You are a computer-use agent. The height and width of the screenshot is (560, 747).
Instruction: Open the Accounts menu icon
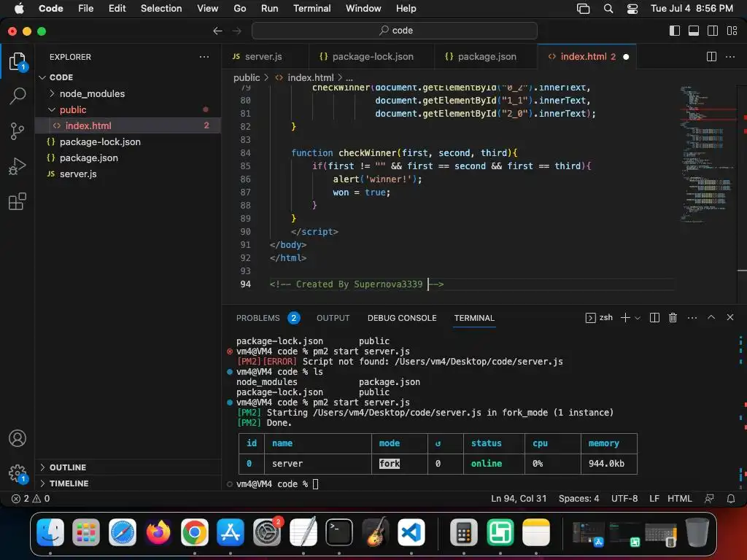18,438
